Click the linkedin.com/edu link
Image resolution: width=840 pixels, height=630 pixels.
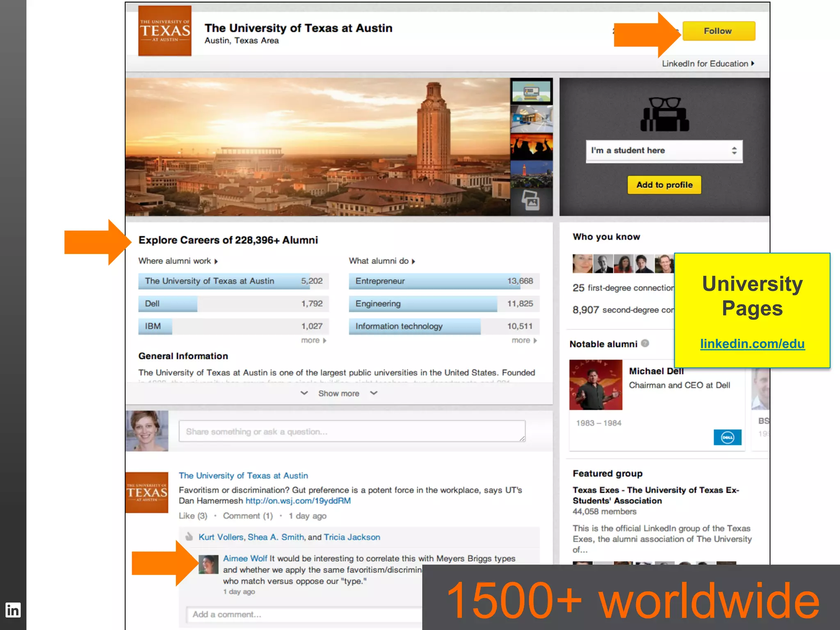coord(752,344)
